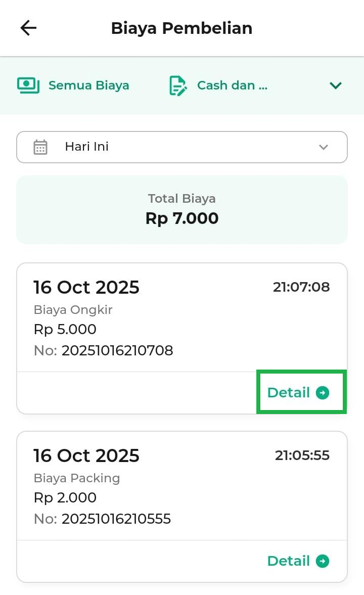
Task: Tap the back arrow icon
Action: point(28,28)
